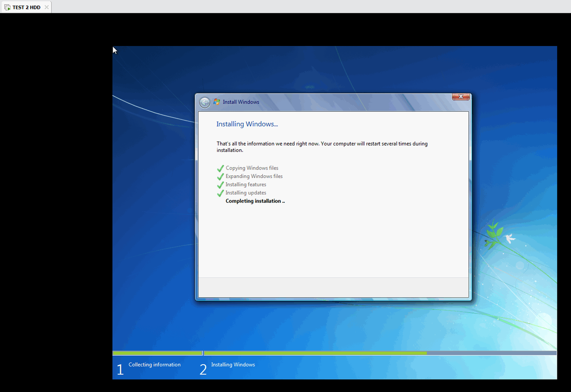The height and width of the screenshot is (392, 571).
Task: Click the 'Collecting information' stage label
Action: (154, 365)
